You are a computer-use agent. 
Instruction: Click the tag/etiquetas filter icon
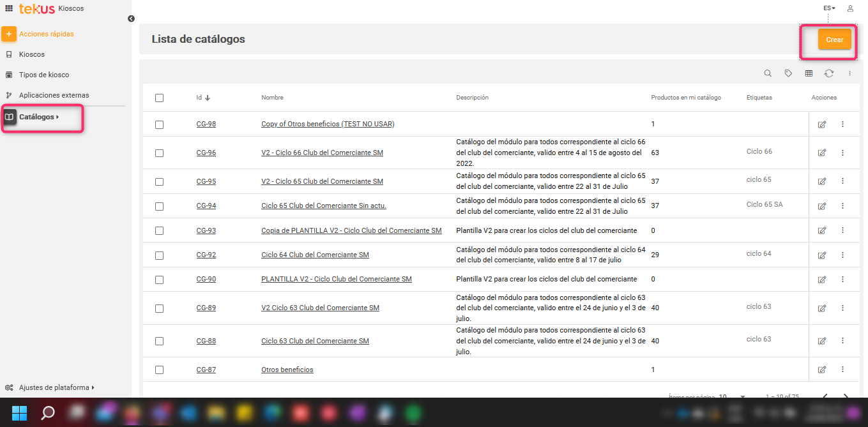[x=788, y=73]
